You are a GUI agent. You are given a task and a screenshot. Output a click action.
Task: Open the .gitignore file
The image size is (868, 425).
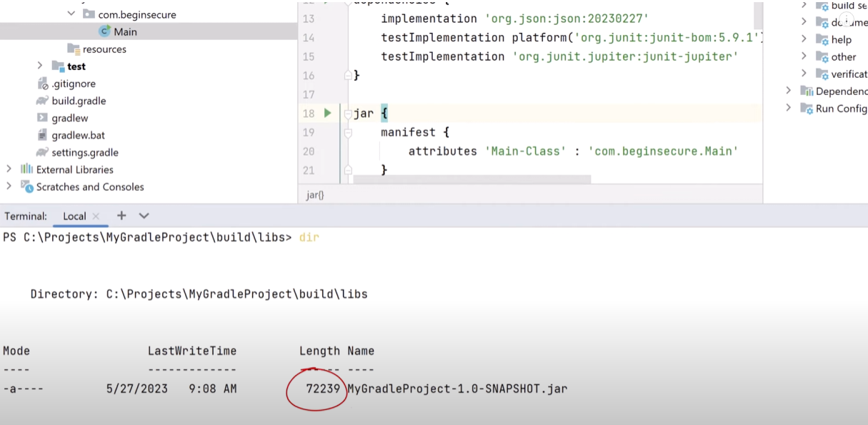[x=74, y=84]
